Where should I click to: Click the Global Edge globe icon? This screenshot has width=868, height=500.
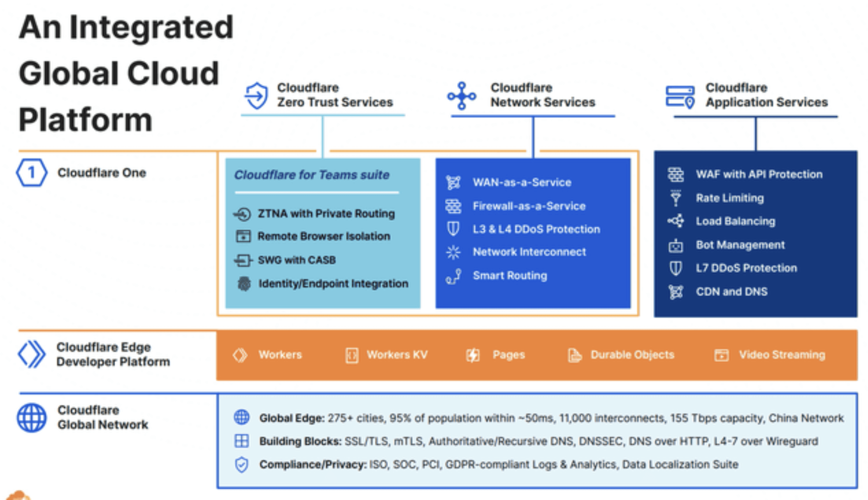[242, 418]
